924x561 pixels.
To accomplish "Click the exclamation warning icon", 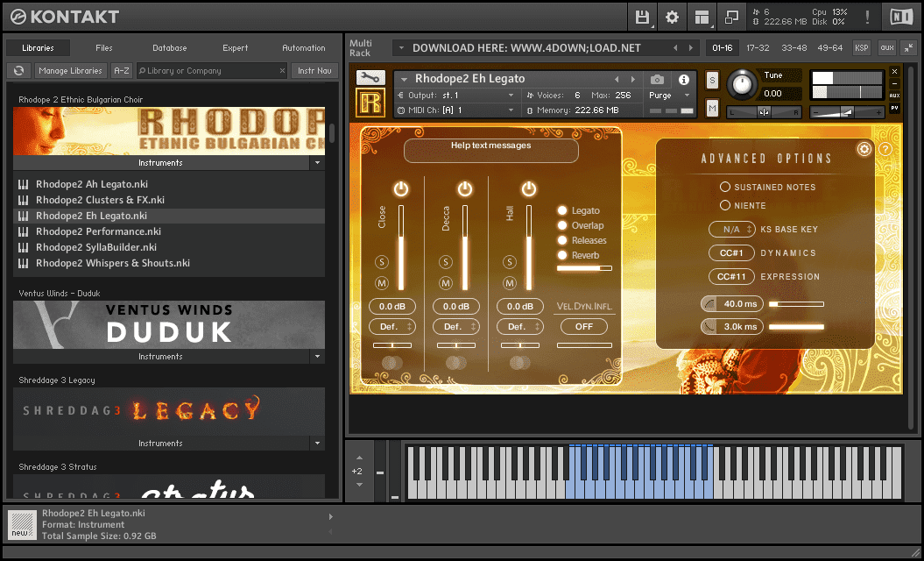I will 867,18.
